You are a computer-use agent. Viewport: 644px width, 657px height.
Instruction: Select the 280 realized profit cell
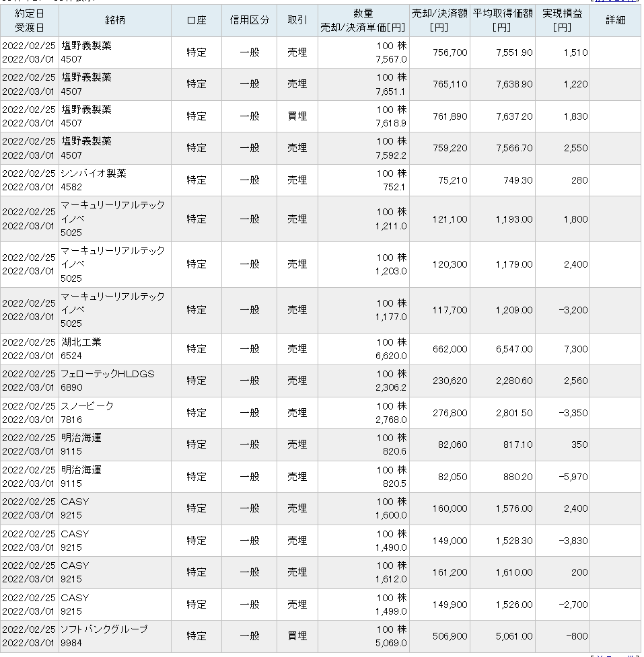click(x=563, y=180)
